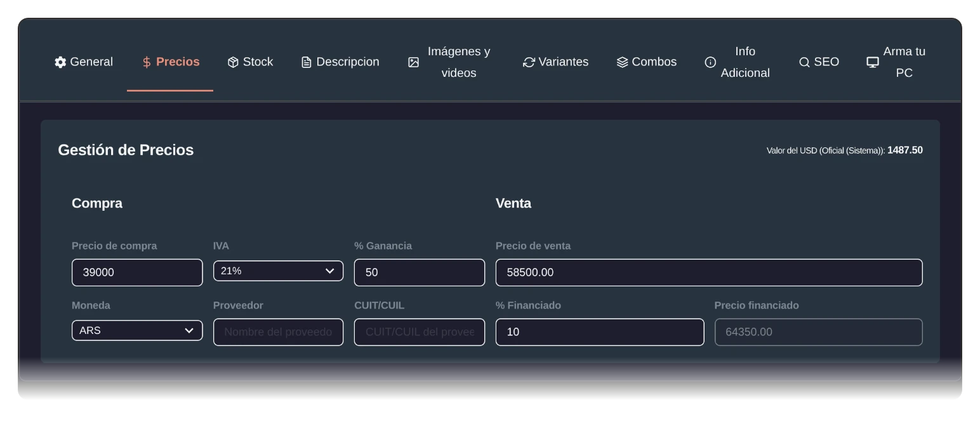Click the info circle icon of Info Adicional
The height and width of the screenshot is (433, 980).
pyautogui.click(x=710, y=62)
